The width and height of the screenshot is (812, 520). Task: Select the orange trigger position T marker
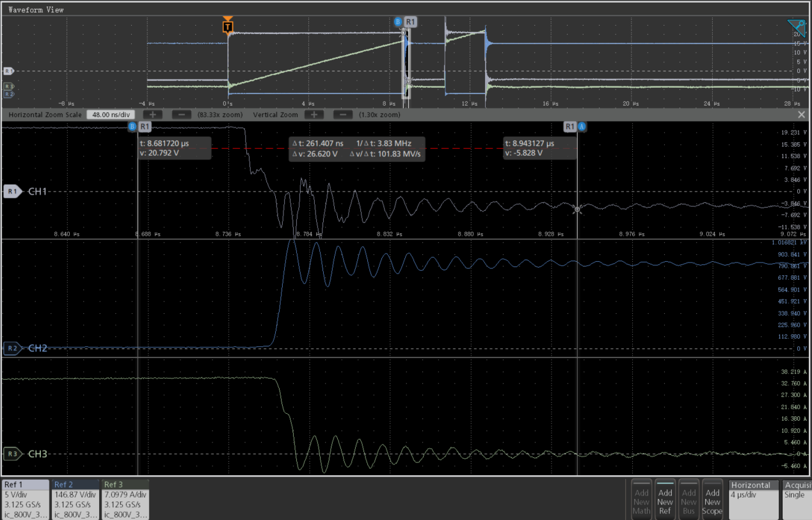(x=228, y=26)
